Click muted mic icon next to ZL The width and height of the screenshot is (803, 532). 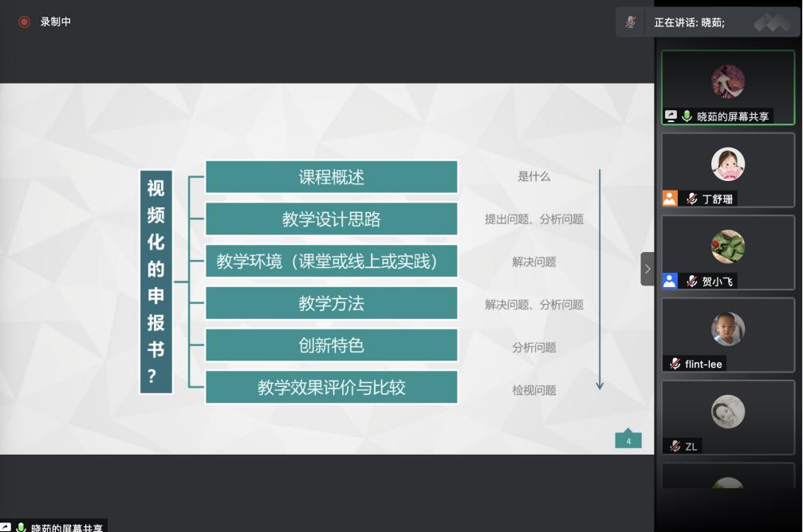point(675,447)
